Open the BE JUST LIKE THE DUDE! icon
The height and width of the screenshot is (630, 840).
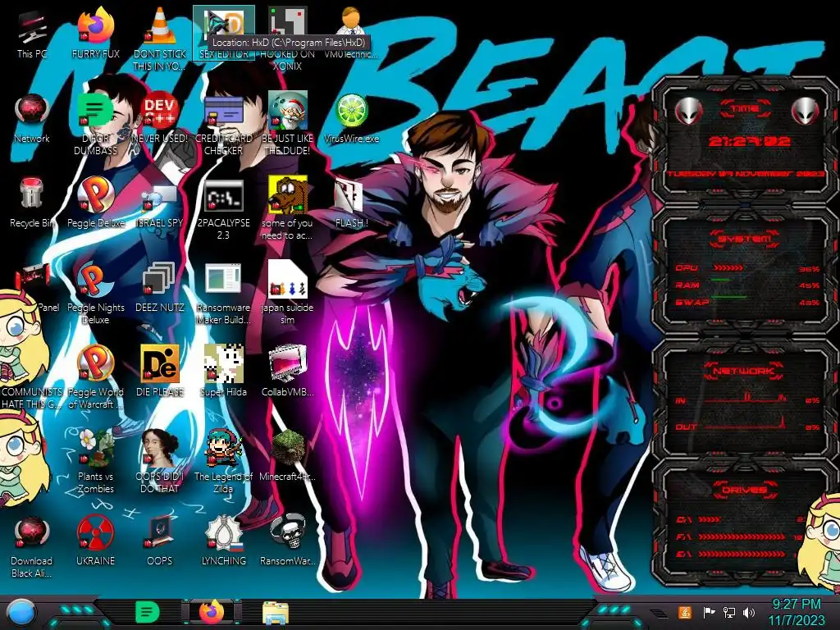[x=288, y=125]
